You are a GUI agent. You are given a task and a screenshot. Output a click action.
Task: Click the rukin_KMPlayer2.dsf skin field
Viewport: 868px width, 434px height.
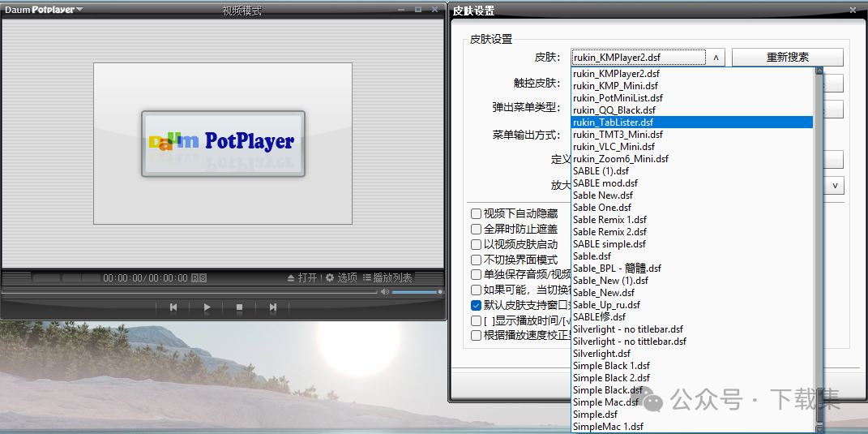(x=639, y=57)
